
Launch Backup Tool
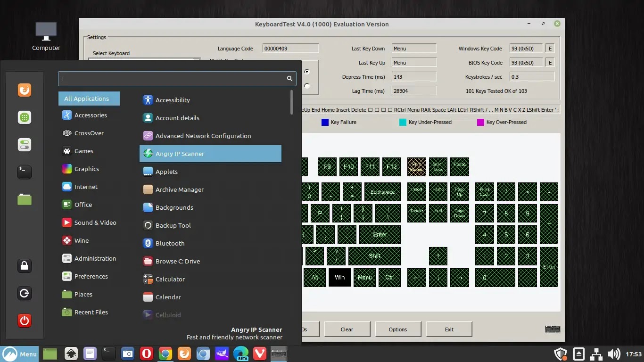pos(210,225)
